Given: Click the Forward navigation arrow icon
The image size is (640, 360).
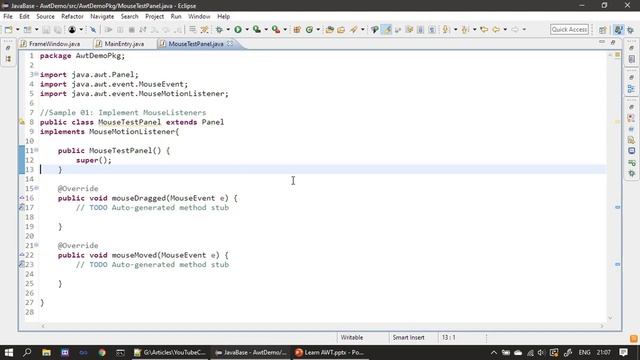Looking at the screenshot, I should (515, 29).
